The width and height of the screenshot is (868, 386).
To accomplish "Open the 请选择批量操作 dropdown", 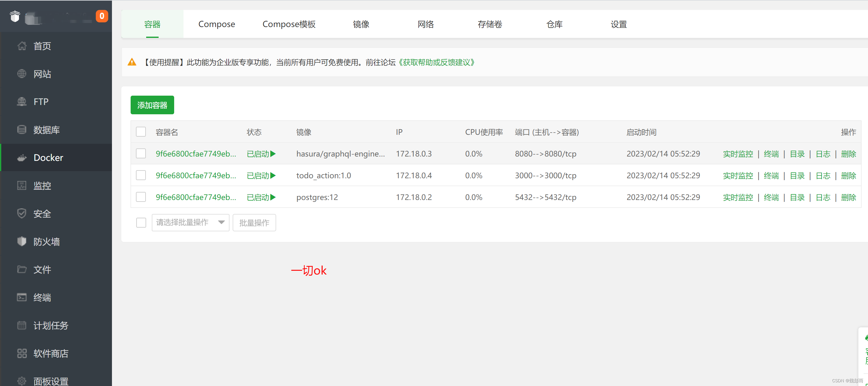I will (x=190, y=222).
